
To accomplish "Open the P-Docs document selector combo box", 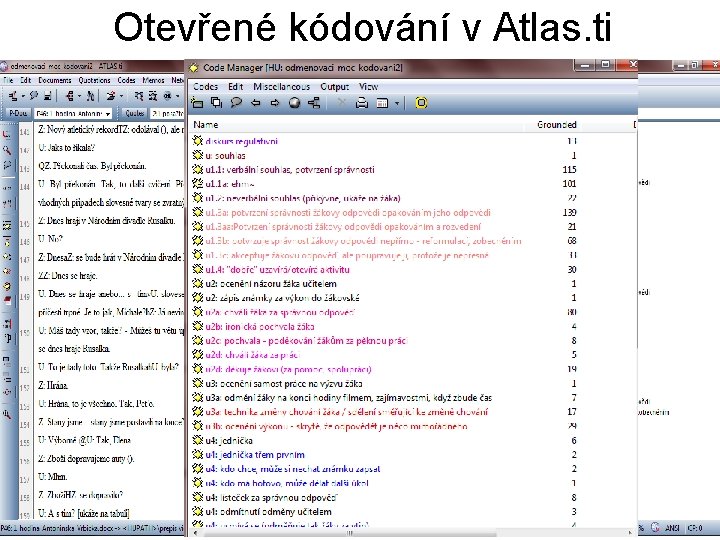I will coord(73,113).
